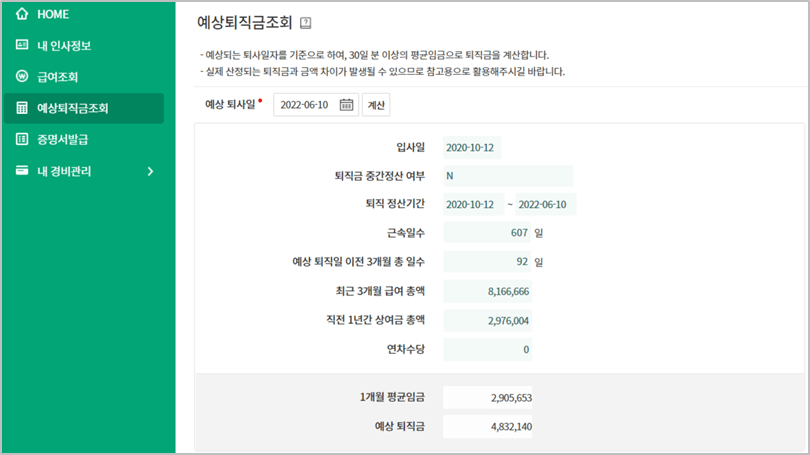Image resolution: width=810 pixels, height=455 pixels.
Task: Click 최근 3개월 급여 총액 value 8,166,666
Action: tap(487, 291)
